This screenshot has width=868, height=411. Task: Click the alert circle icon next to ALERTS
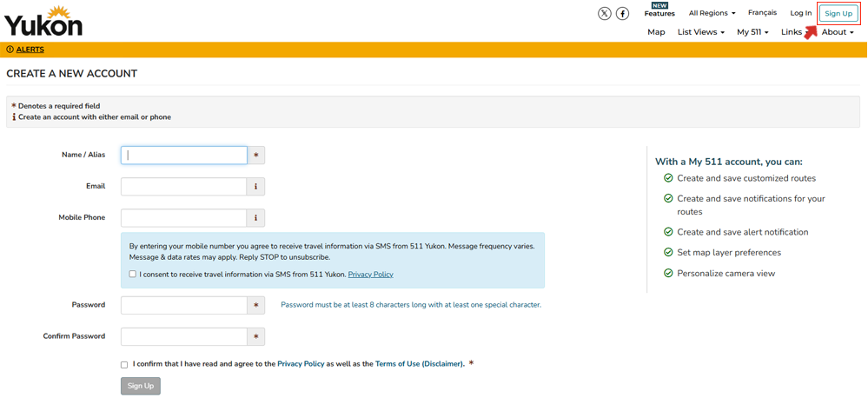click(10, 50)
